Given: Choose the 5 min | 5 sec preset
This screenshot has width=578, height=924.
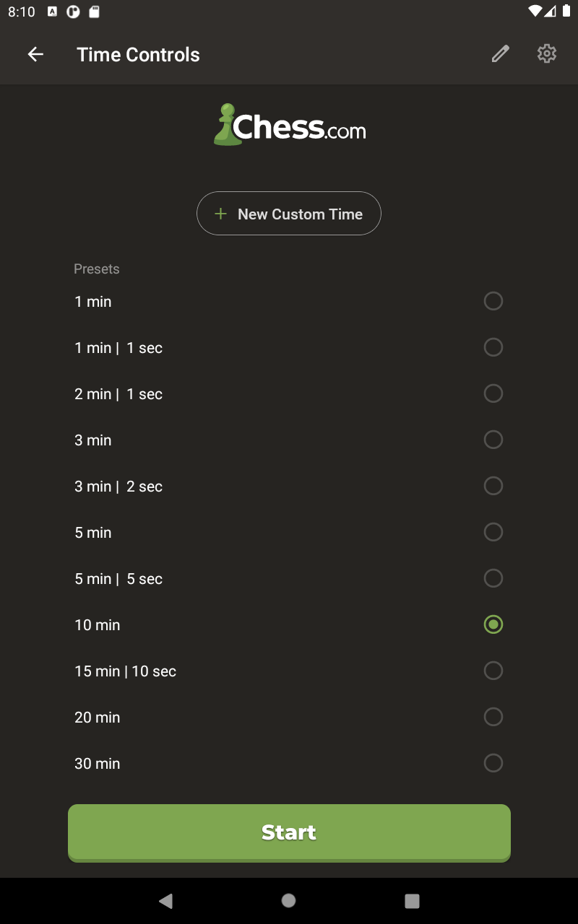Looking at the screenshot, I should pos(118,579).
